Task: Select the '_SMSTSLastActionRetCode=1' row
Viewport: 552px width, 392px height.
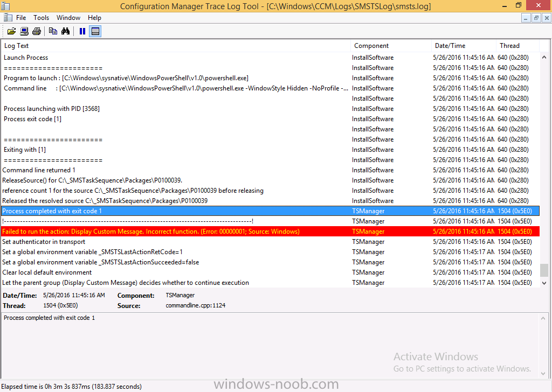Action: click(x=271, y=252)
